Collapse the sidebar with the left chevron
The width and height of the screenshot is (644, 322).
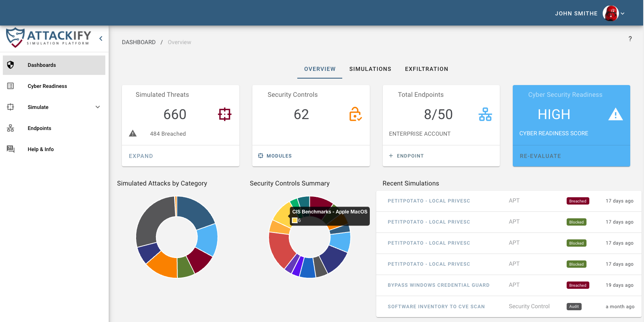coord(101,38)
